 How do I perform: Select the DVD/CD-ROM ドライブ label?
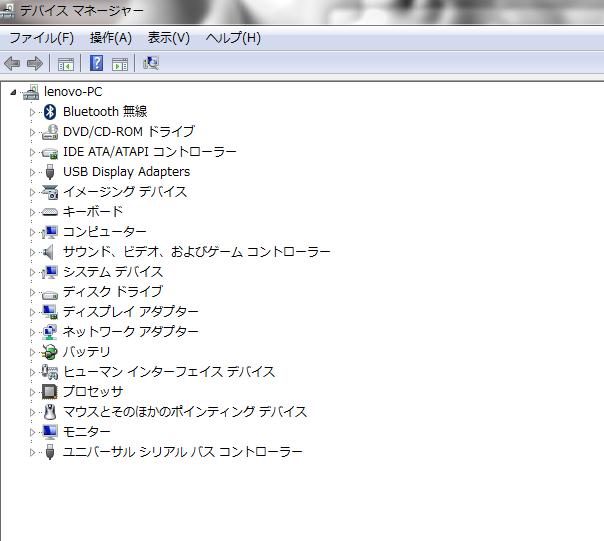pos(129,132)
